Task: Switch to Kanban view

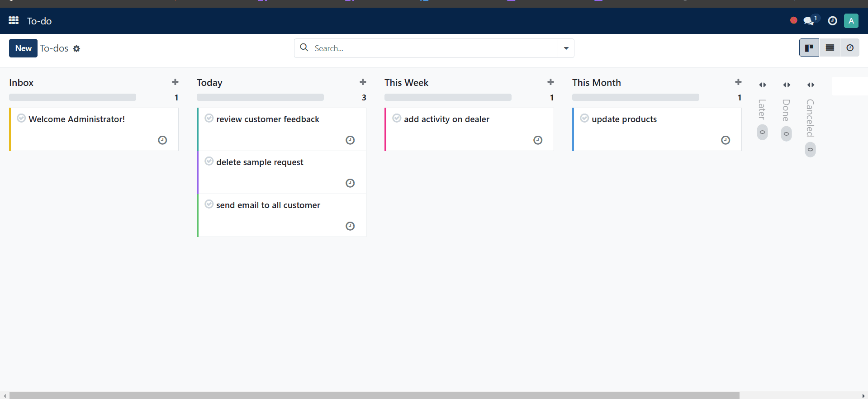Action: point(809,48)
